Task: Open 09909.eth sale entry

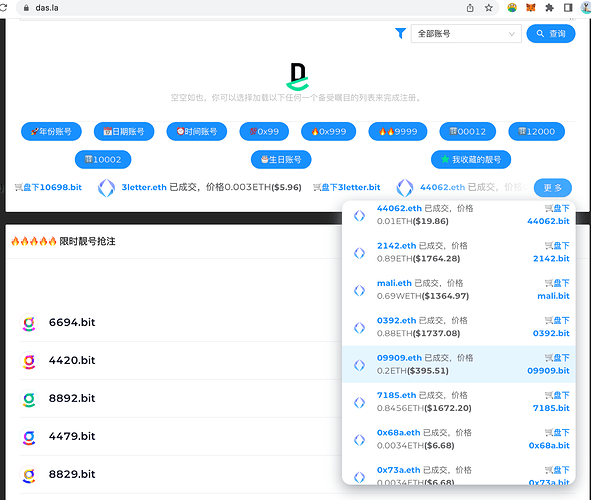Action: coord(399,358)
